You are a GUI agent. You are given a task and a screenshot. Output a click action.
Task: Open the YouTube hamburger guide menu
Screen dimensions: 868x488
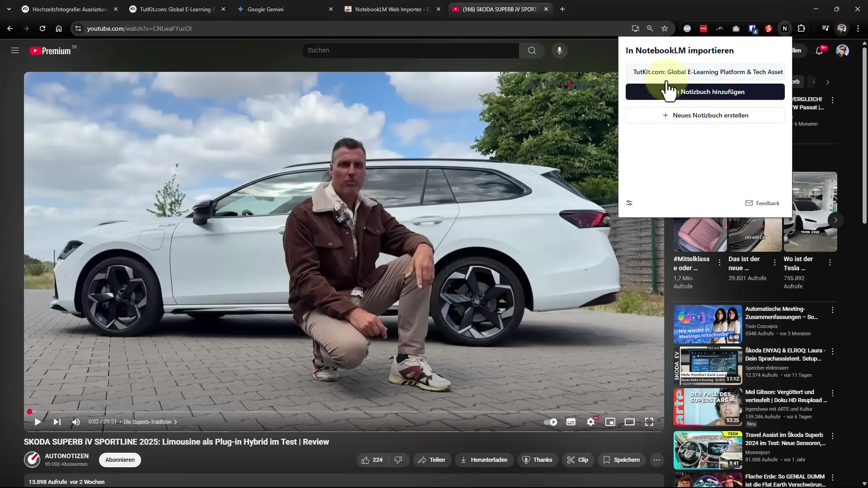(x=15, y=51)
